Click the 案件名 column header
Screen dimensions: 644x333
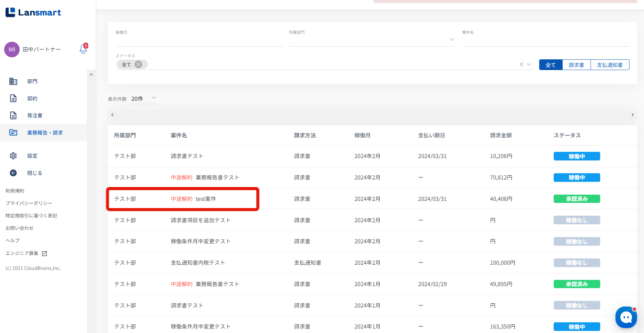click(x=179, y=135)
